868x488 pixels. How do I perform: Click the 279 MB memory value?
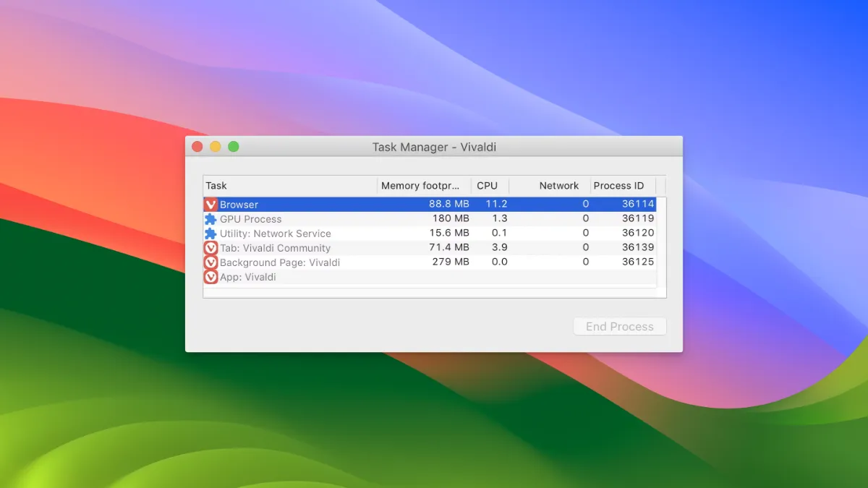(x=451, y=262)
